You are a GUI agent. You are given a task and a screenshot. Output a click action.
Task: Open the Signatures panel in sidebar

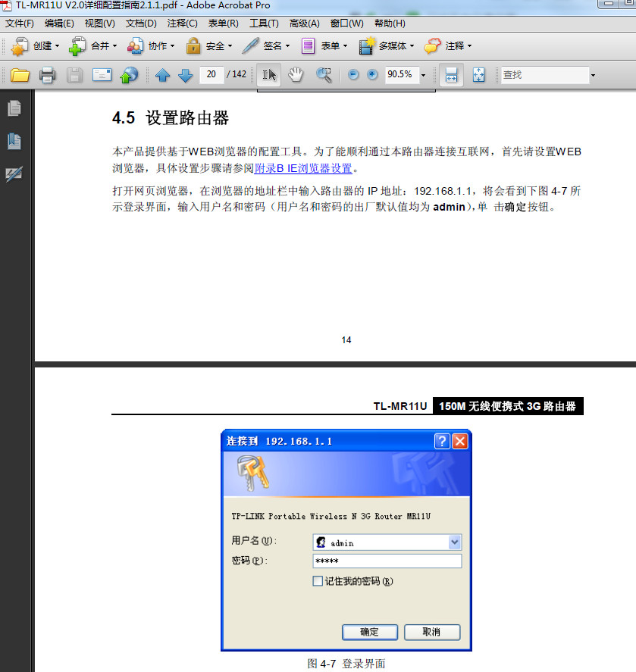[14, 173]
